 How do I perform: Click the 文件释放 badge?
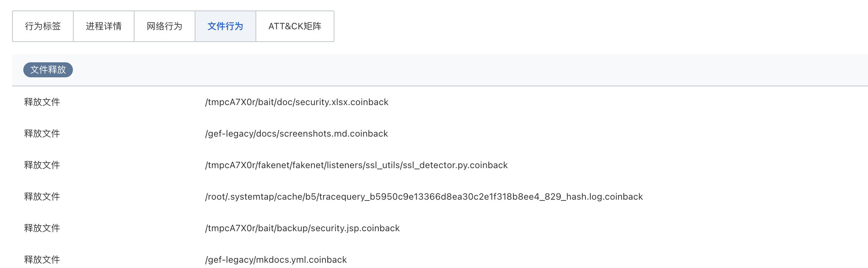[48, 70]
